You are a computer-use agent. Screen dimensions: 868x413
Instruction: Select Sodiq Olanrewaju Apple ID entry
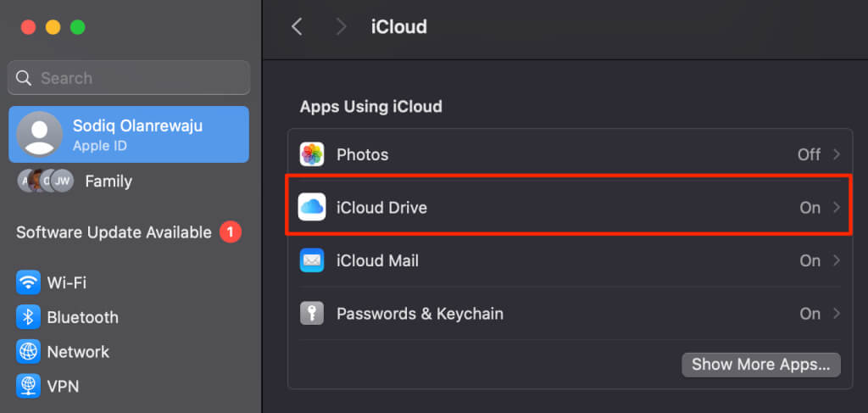[129, 135]
